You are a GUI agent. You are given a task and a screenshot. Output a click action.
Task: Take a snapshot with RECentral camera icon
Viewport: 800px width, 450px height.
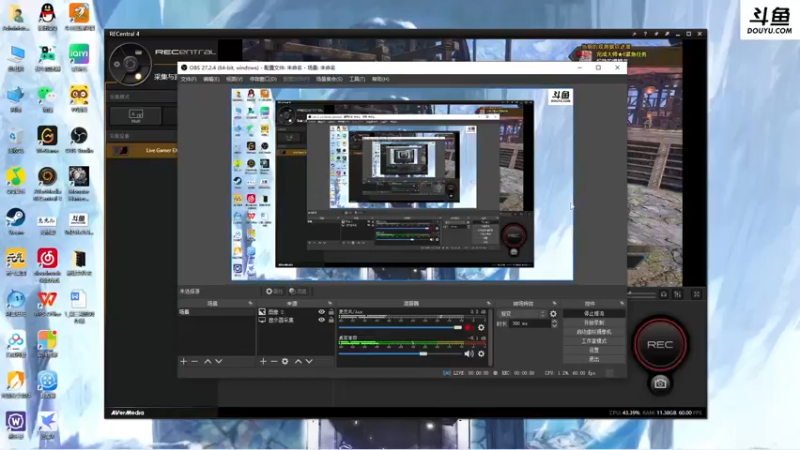point(660,384)
